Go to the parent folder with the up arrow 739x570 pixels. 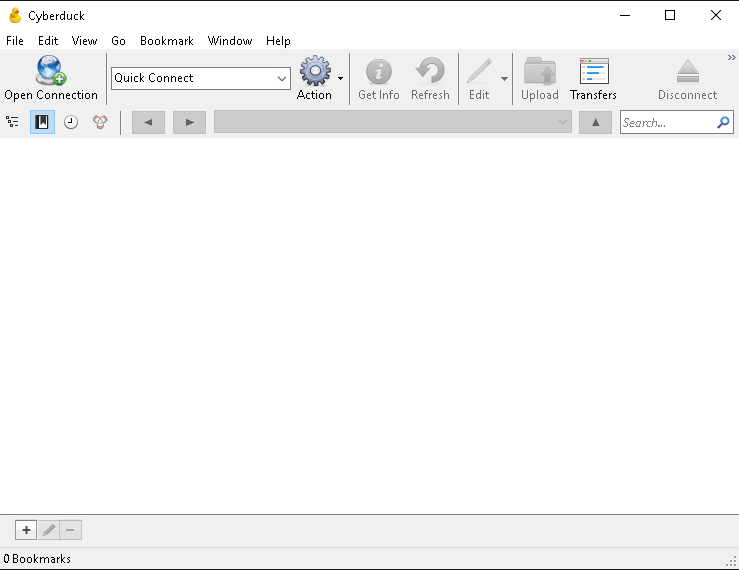595,123
